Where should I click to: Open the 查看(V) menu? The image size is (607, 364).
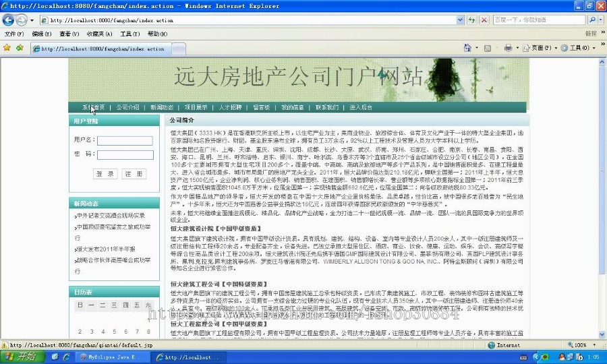69,34
